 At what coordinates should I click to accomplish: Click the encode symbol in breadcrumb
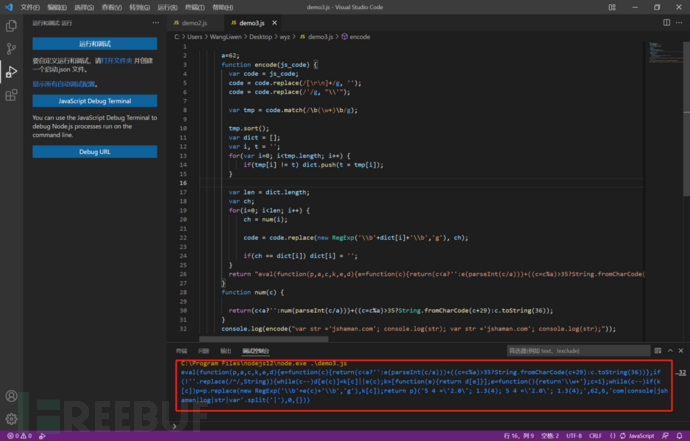click(359, 36)
